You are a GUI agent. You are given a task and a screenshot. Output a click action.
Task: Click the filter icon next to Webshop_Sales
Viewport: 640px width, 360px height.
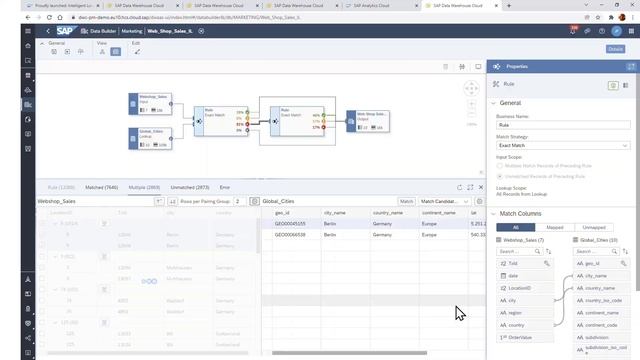[x=159, y=201]
